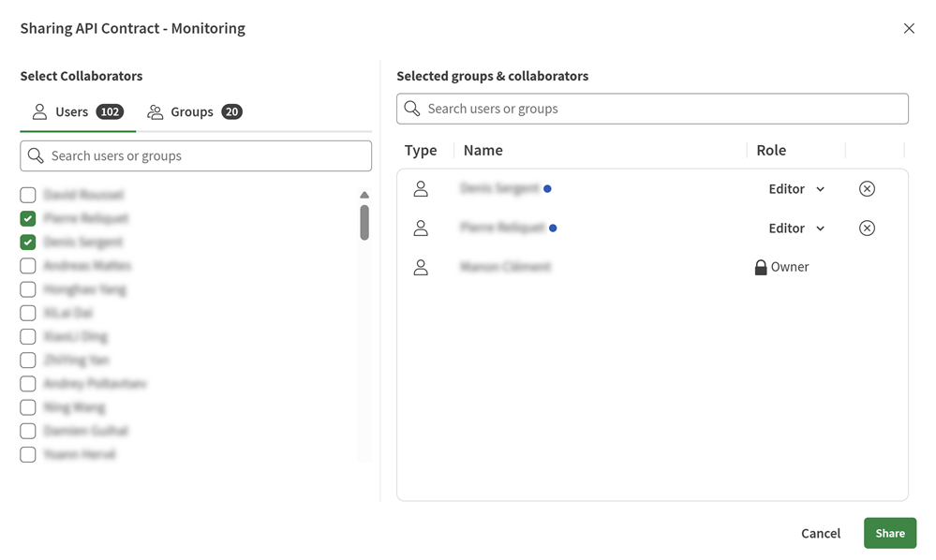Click the magnifier icon above the collaborators table
The image size is (936, 560).
coord(410,108)
